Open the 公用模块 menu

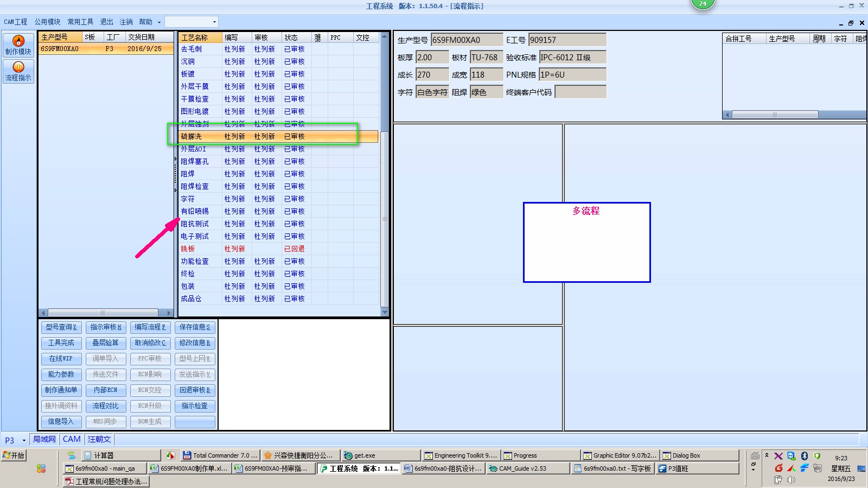pos(47,22)
